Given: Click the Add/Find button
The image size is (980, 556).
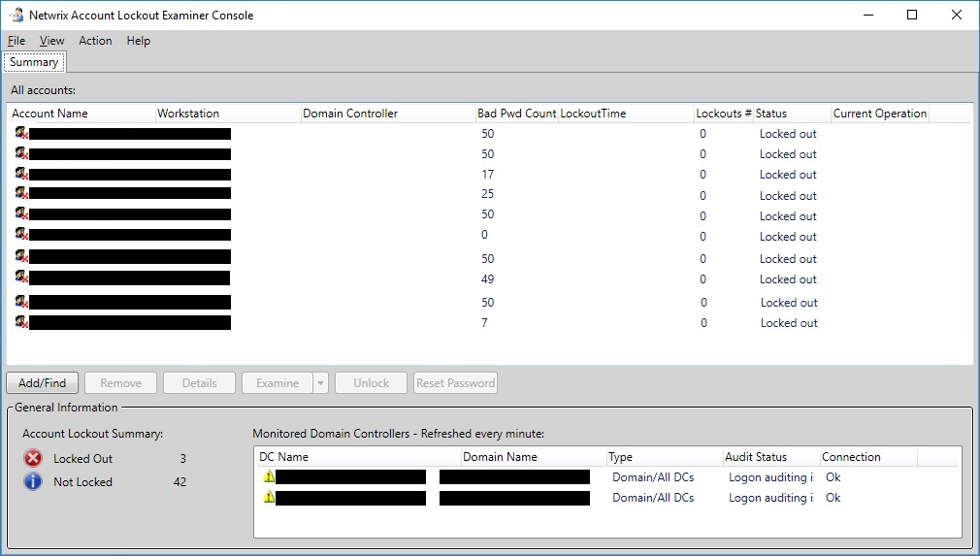Looking at the screenshot, I should click(x=42, y=383).
